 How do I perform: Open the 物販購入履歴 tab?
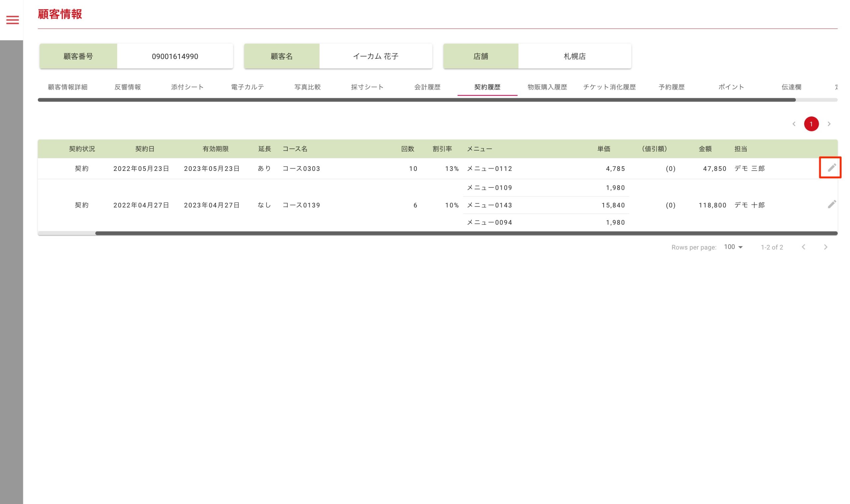[547, 87]
